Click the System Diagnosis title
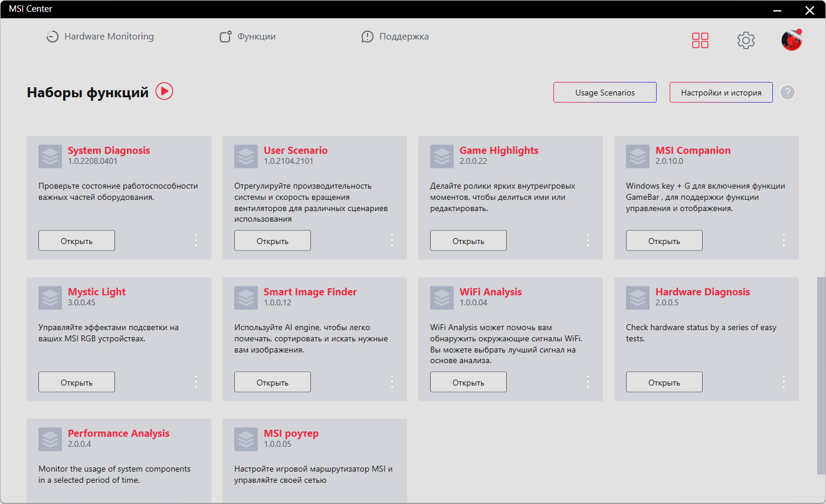The image size is (826, 504). click(x=109, y=150)
